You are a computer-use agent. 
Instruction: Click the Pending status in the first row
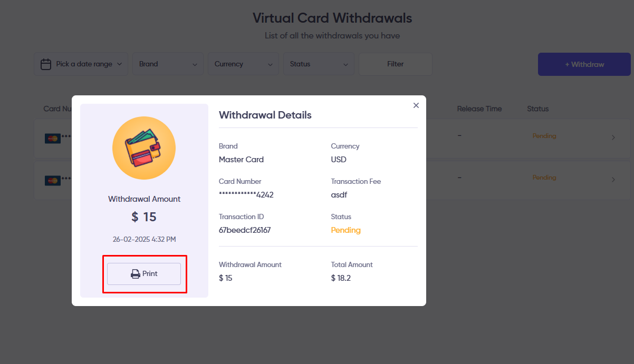(x=544, y=136)
